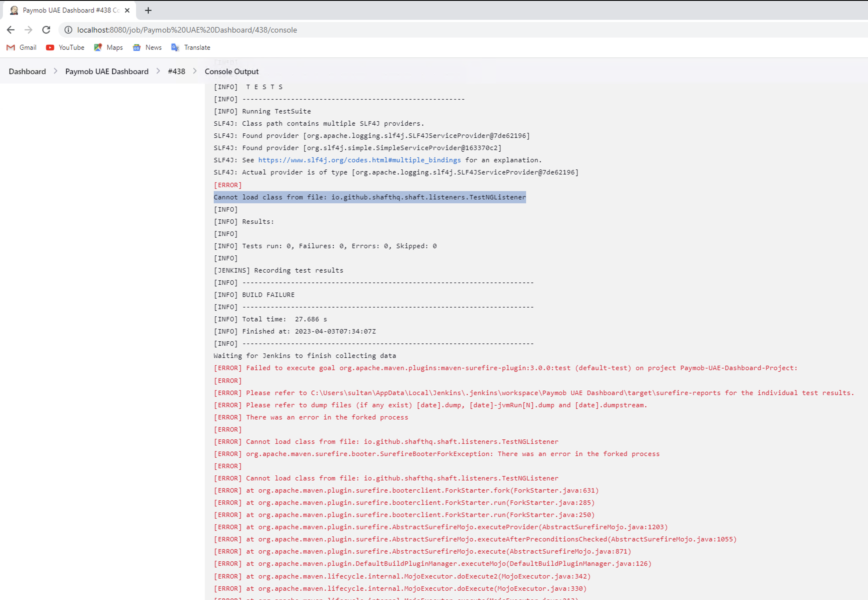Image resolution: width=868 pixels, height=600 pixels.
Task: Open Paymob UAE Dashboard breadcrumb
Action: click(x=107, y=72)
